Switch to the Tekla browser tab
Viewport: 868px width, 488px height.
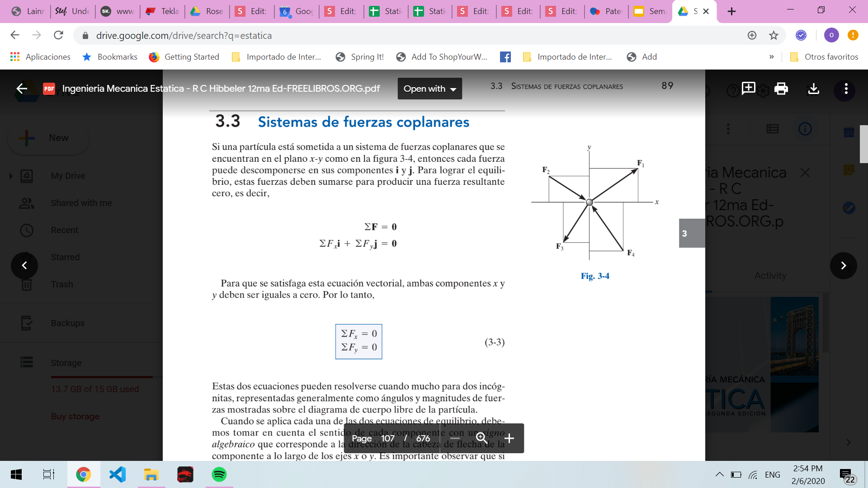163,11
